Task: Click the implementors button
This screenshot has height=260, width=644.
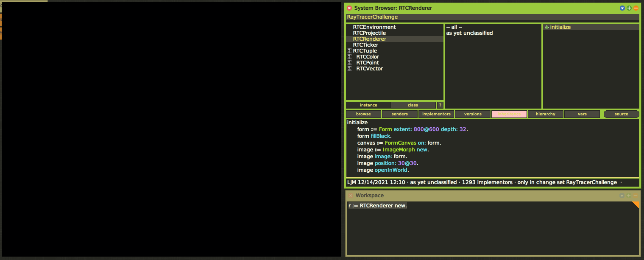Action: [x=436, y=114]
